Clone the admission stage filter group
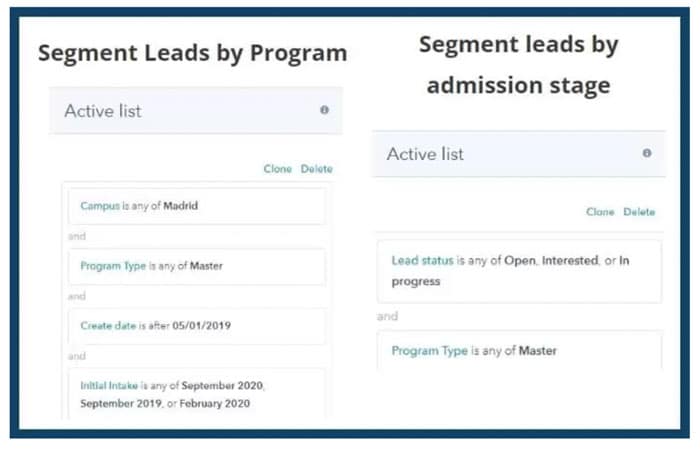The width and height of the screenshot is (700, 453). point(600,212)
